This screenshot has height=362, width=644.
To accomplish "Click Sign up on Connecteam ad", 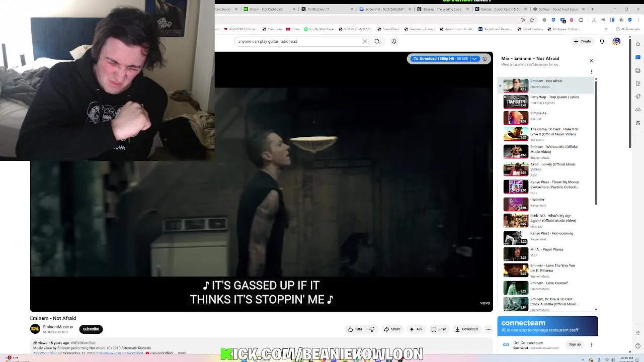I will pos(575,344).
